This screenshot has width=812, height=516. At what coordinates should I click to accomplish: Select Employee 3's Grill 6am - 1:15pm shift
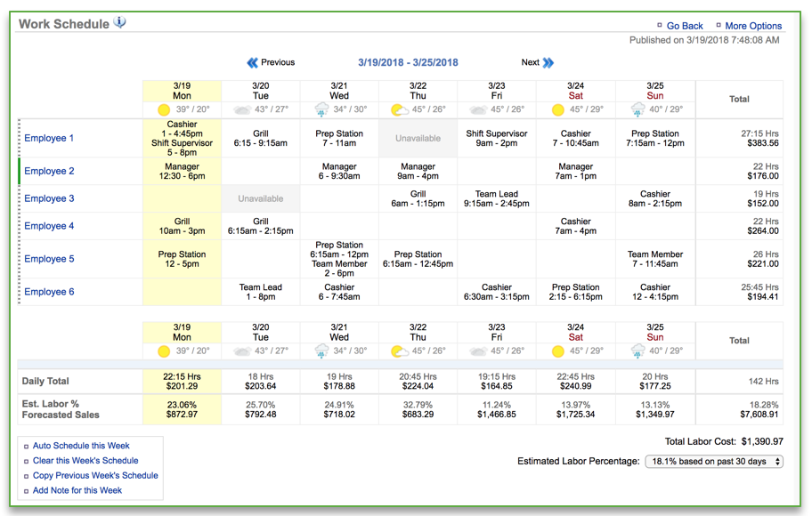pos(418,198)
